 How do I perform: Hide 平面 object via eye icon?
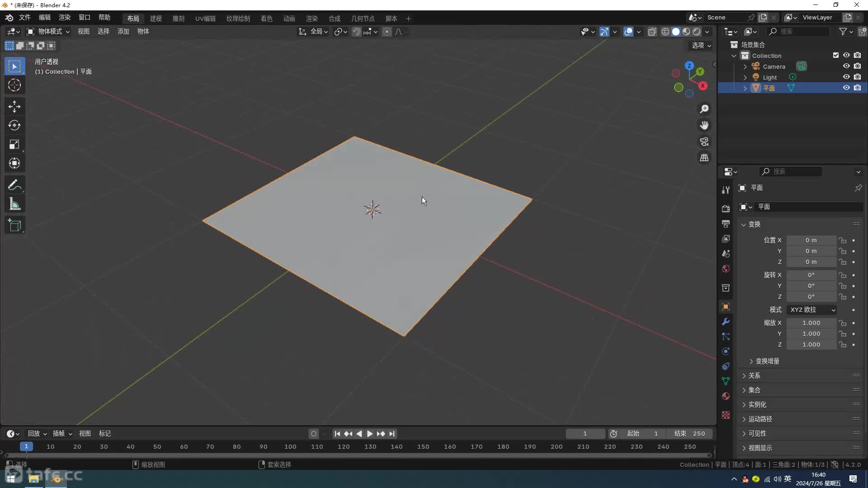846,88
